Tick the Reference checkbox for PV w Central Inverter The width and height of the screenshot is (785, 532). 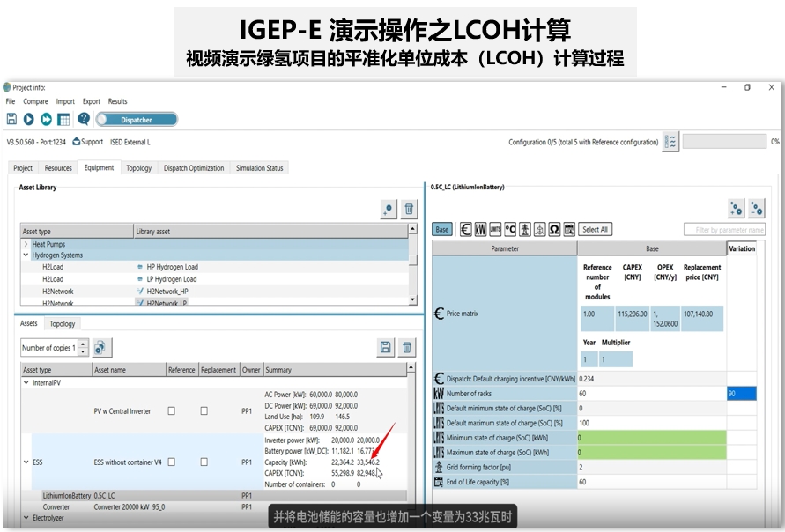pos(172,410)
